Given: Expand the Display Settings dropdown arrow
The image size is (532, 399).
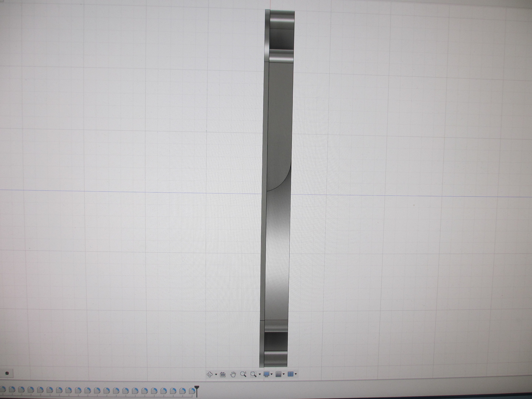Looking at the screenshot, I should pos(271,374).
